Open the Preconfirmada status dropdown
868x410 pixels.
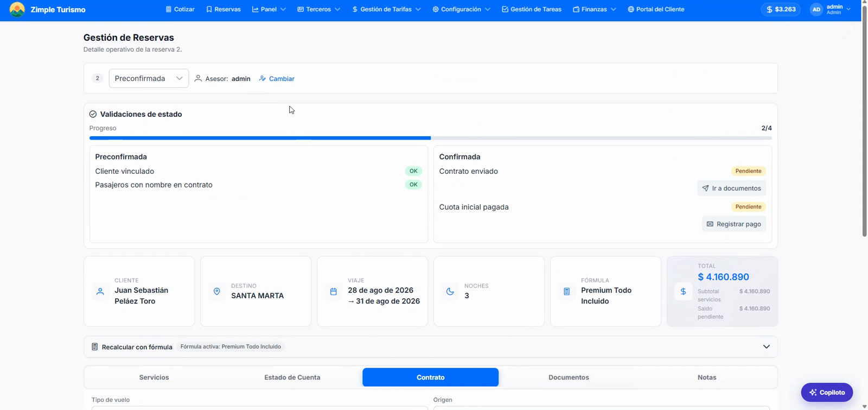click(x=149, y=78)
